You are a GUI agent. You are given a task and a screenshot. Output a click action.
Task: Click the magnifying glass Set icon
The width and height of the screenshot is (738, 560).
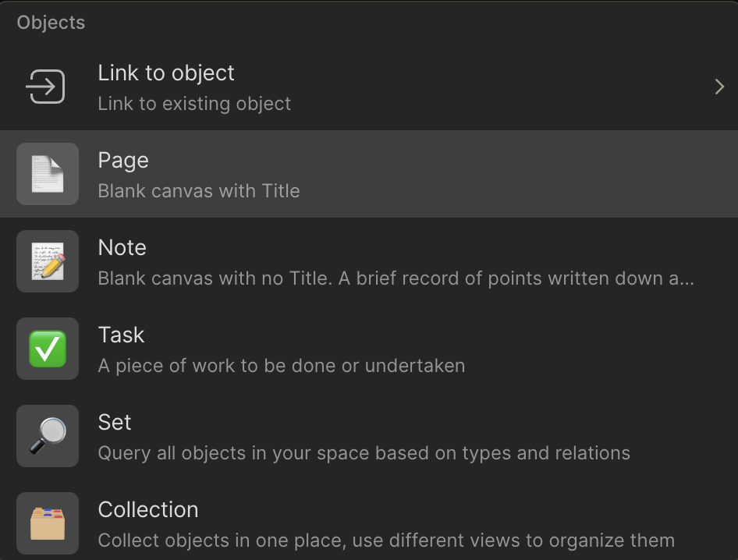coord(48,436)
